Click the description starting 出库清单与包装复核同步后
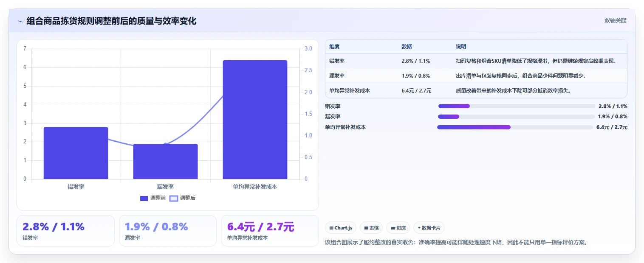644x263 pixels. coord(521,76)
